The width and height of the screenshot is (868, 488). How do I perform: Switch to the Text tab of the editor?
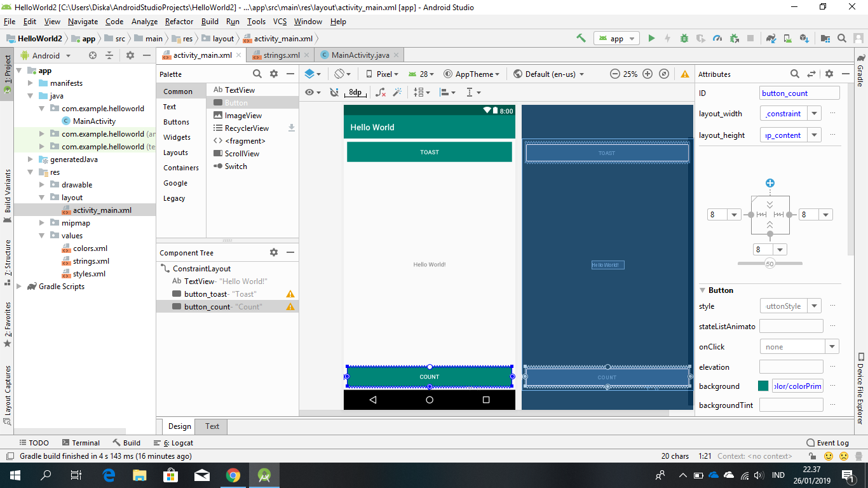211,426
